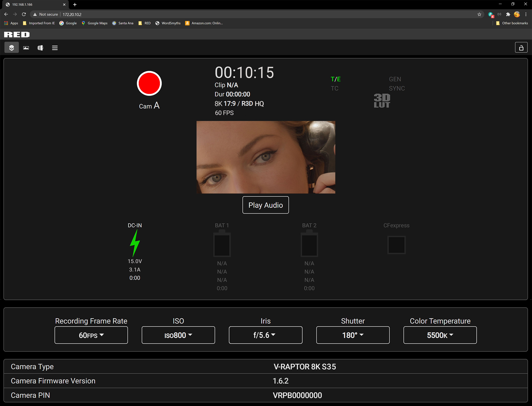Open the image settings tab icon

(x=26, y=48)
